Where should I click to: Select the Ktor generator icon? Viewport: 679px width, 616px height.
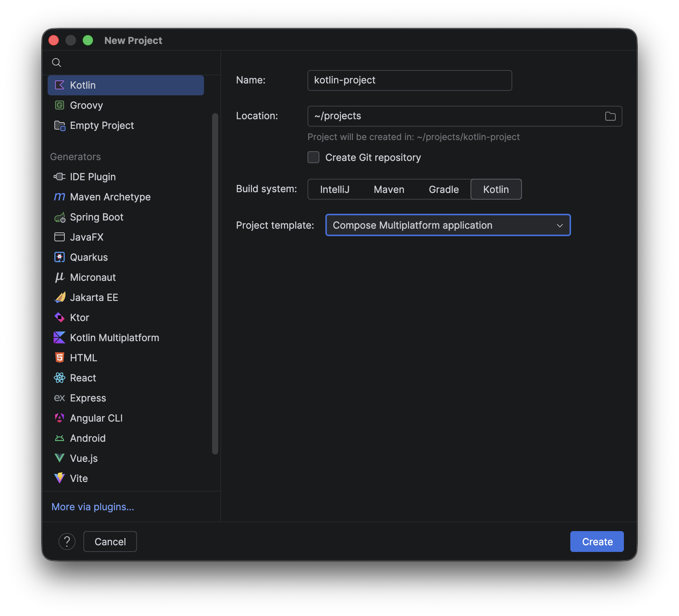[60, 318]
